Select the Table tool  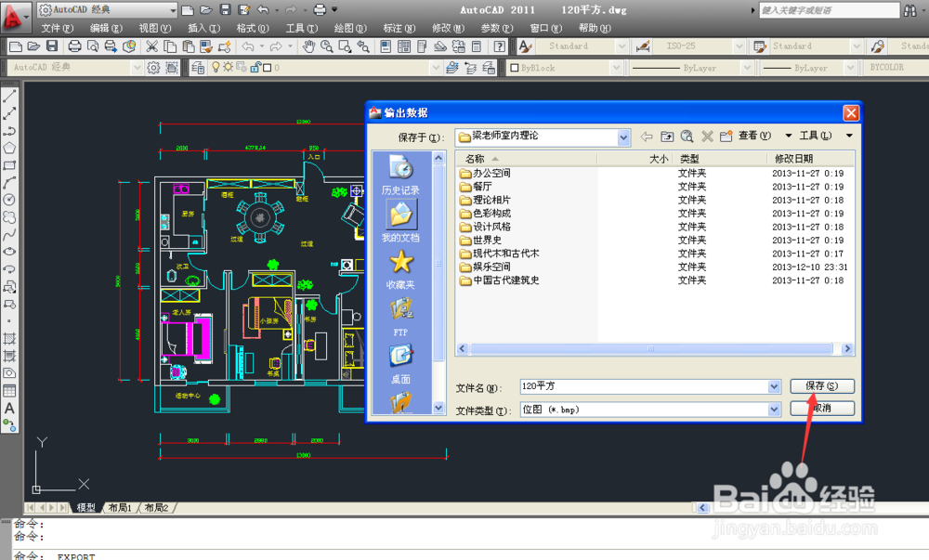[x=9, y=391]
